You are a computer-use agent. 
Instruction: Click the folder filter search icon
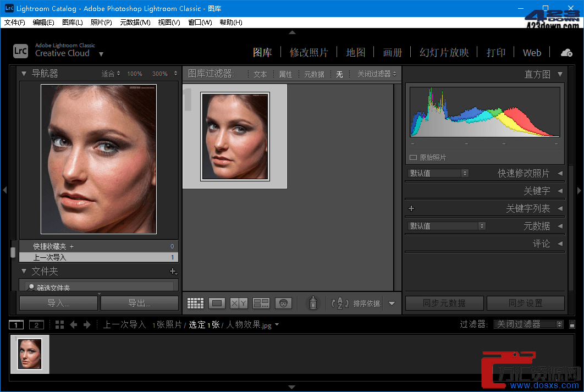coord(31,287)
